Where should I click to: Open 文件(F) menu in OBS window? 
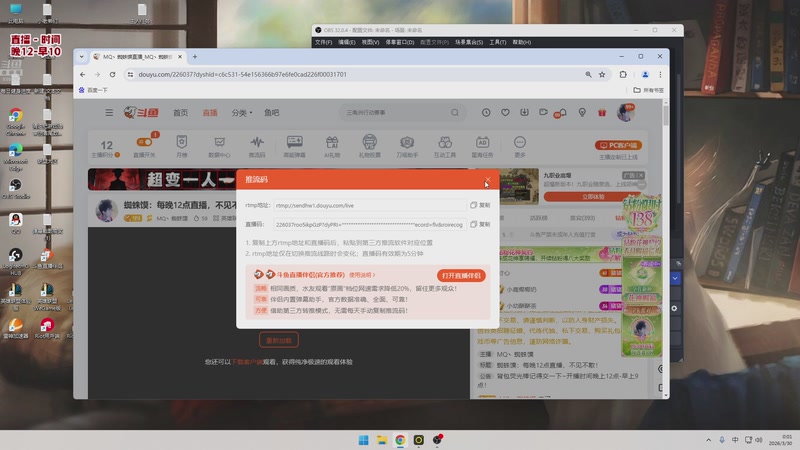(x=323, y=42)
